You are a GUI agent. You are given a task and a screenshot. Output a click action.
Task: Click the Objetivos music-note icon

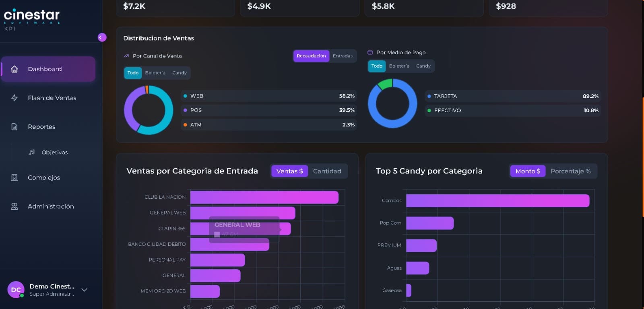[32, 152]
